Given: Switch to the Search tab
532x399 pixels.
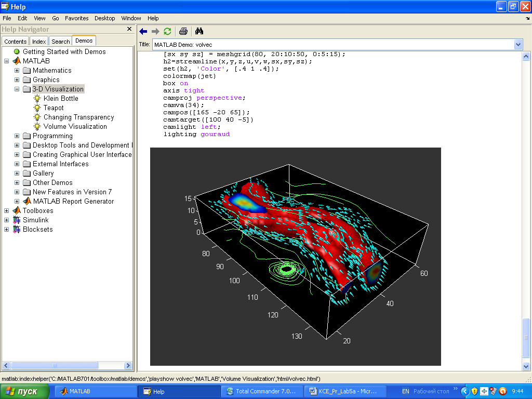Looking at the screenshot, I should coord(61,42).
